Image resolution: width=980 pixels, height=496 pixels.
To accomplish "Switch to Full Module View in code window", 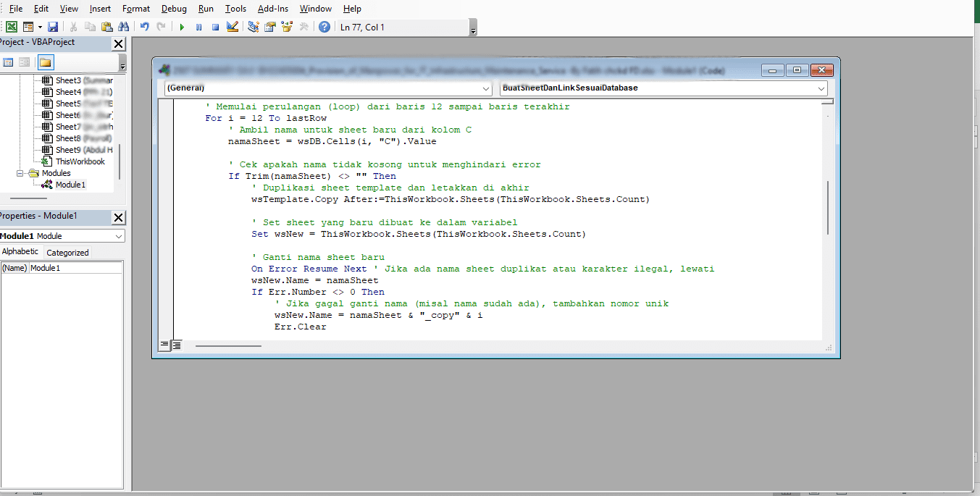I will coord(177,345).
